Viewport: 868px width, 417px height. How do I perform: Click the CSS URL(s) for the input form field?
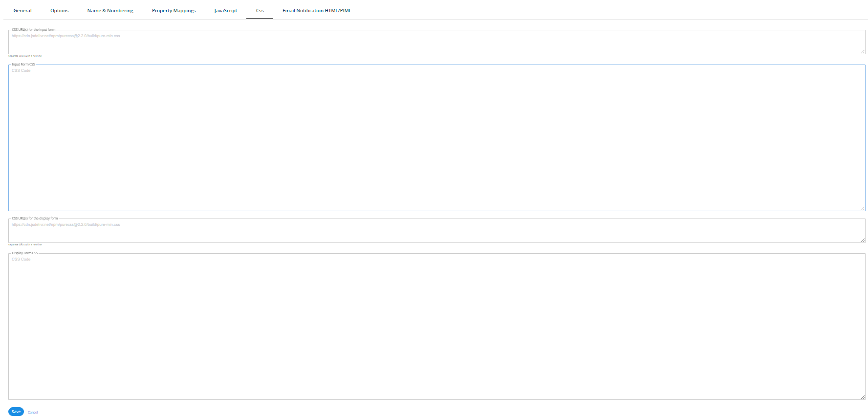[x=436, y=43]
